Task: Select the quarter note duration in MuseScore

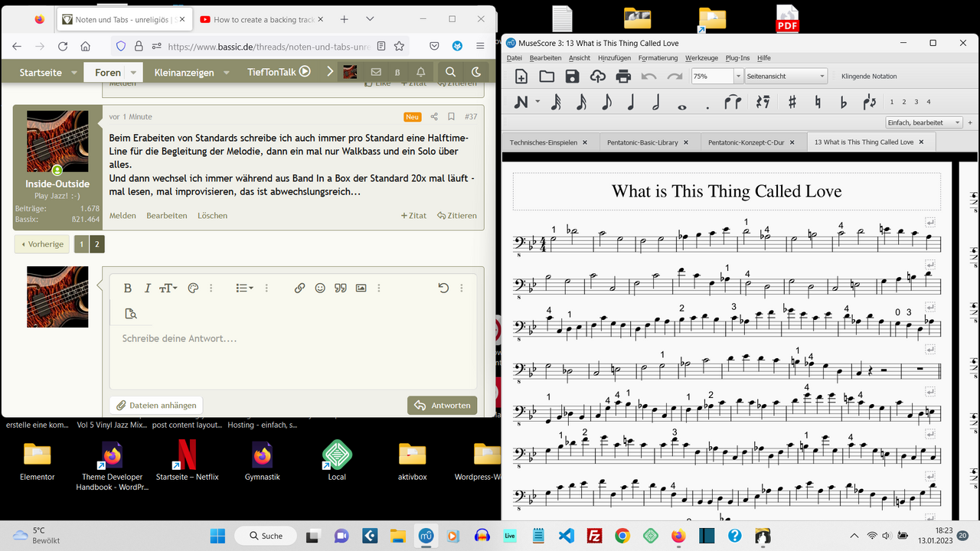Action: (632, 103)
